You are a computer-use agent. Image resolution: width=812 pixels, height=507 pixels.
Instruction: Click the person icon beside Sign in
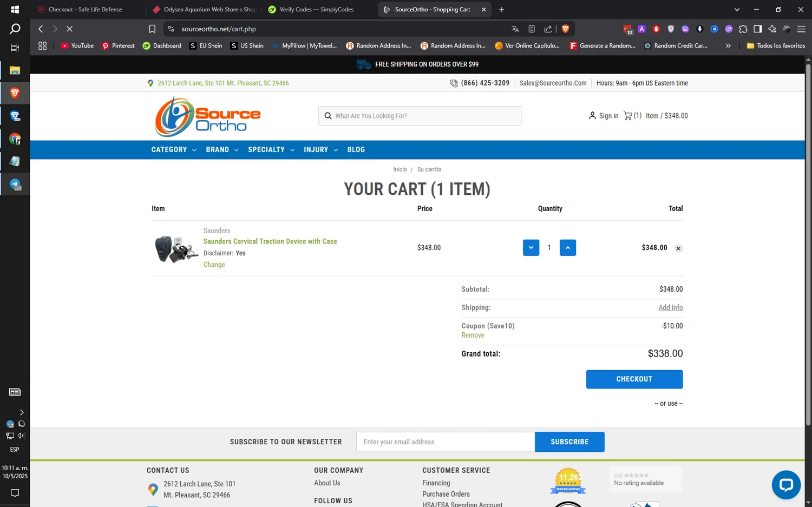(x=592, y=116)
